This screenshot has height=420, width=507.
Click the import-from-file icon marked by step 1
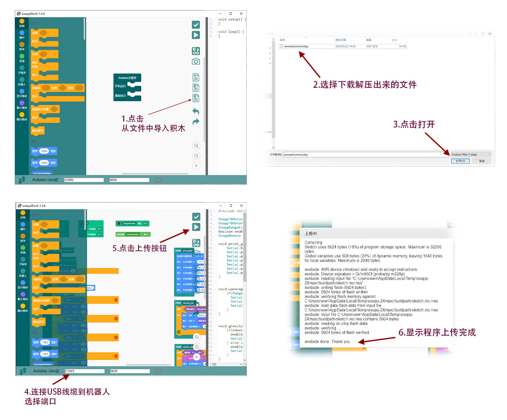[196, 98]
